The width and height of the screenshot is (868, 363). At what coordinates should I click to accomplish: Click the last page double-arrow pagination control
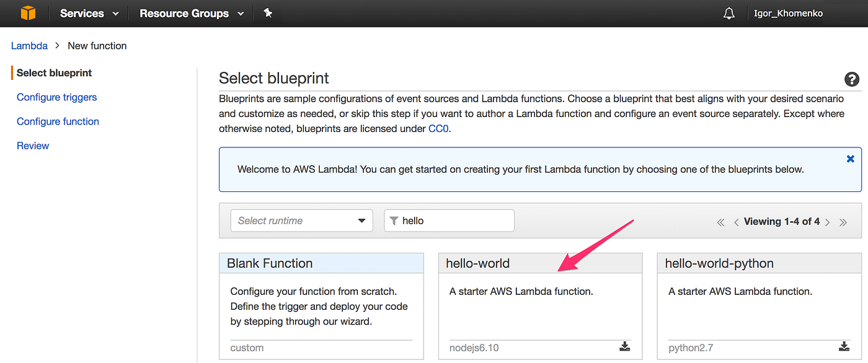(x=843, y=221)
